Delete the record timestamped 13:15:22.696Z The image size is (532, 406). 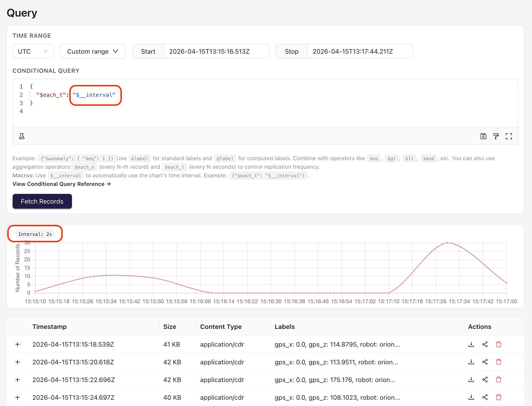point(499,380)
